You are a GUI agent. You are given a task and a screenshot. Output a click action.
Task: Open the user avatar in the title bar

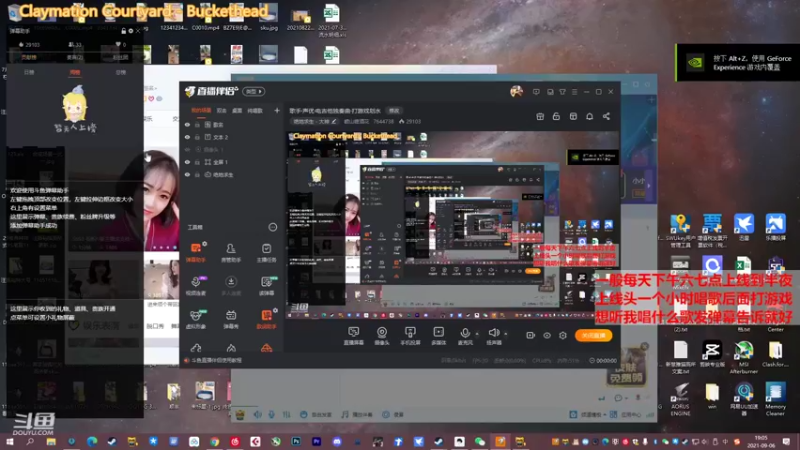point(516,91)
